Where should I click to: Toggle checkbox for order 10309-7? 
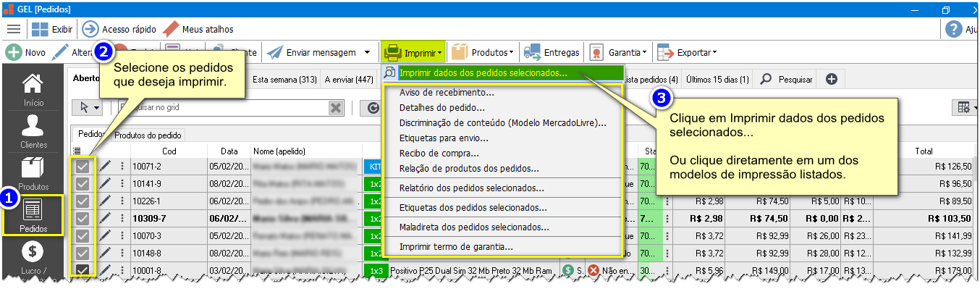point(83,218)
